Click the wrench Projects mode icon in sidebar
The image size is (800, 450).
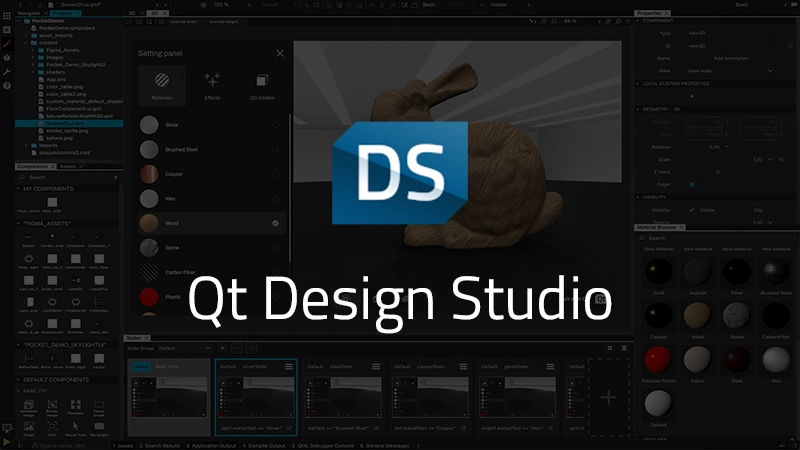coord(7,72)
